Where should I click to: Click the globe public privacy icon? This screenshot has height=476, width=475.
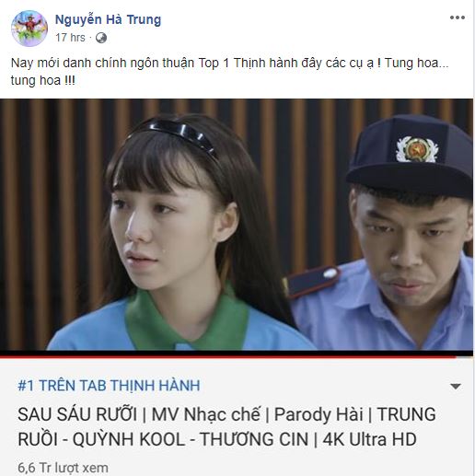click(101, 38)
